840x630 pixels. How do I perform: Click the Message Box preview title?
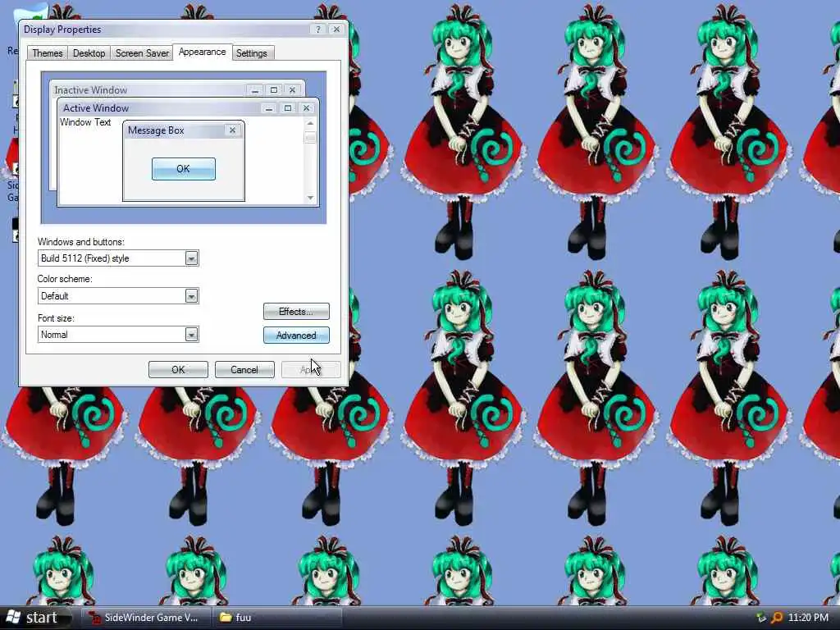tap(156, 130)
